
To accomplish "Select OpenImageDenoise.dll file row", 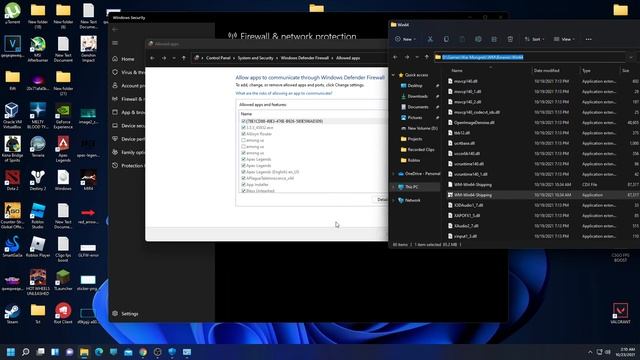I will (x=543, y=122).
